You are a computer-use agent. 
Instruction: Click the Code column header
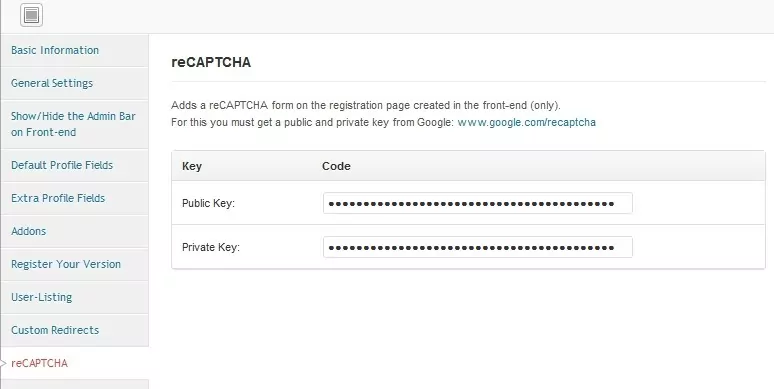[x=336, y=166]
